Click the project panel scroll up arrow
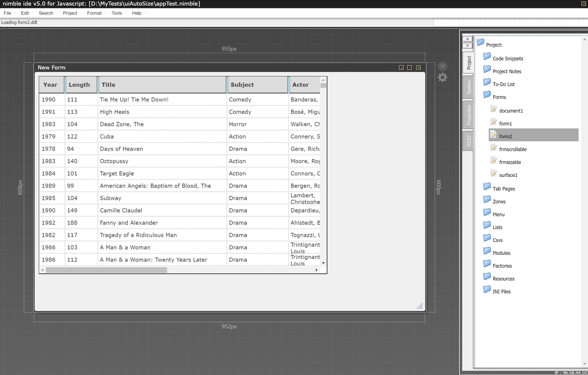The height and width of the screenshot is (375, 588). [585, 39]
